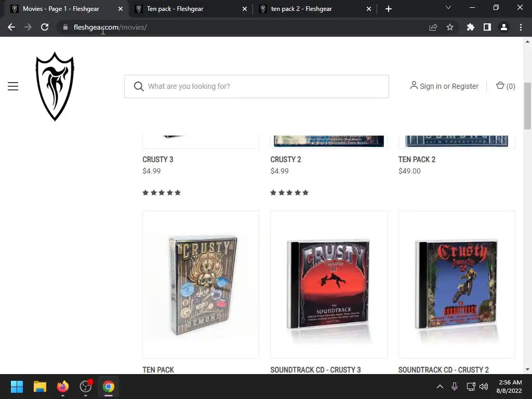
Task: Toggle the Chrome side panel
Action: pos(487,27)
